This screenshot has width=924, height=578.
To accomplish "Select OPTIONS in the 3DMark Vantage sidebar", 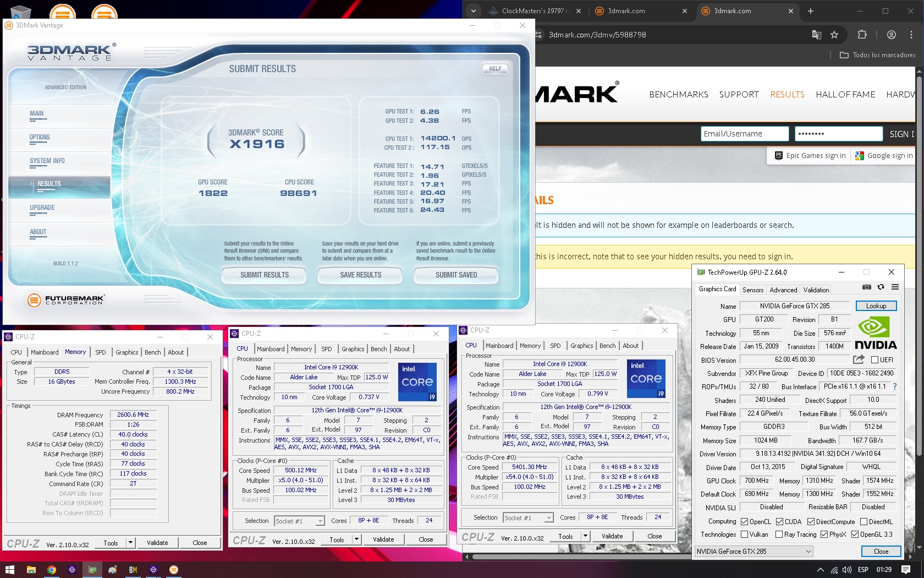I will (x=40, y=138).
